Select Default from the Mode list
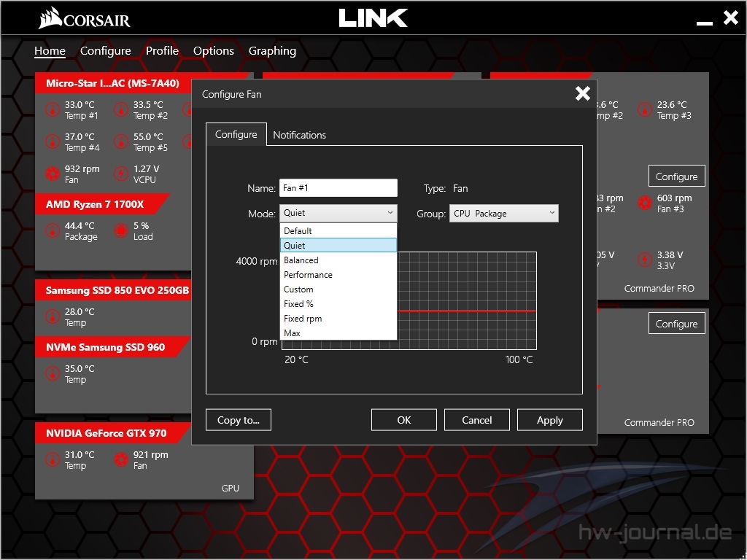The width and height of the screenshot is (747, 560). coord(338,231)
